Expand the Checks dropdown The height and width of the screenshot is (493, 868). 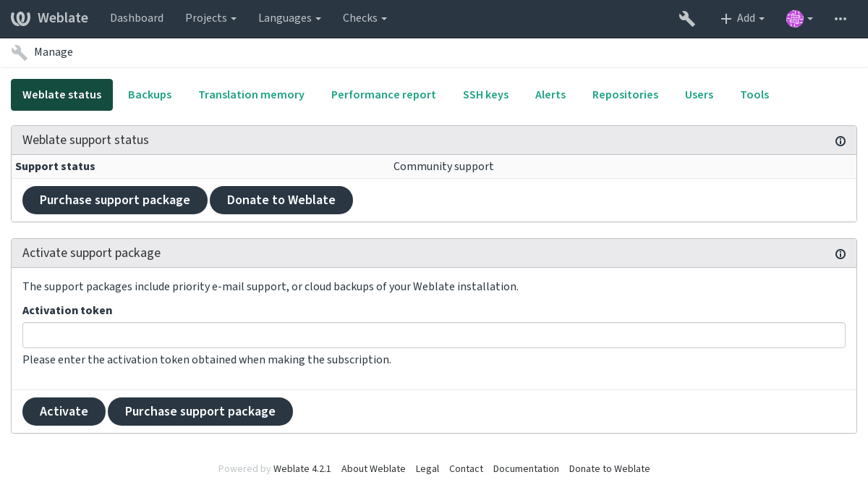(x=365, y=18)
